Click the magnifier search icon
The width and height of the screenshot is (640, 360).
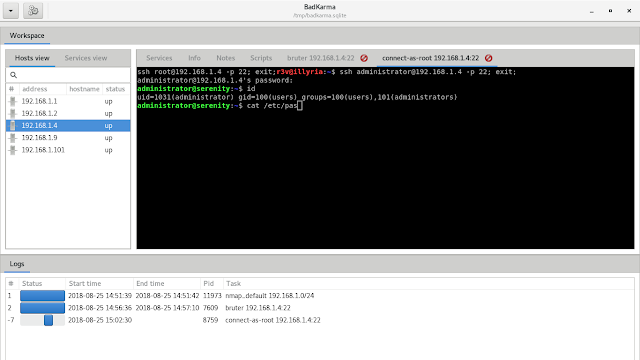[13, 75]
